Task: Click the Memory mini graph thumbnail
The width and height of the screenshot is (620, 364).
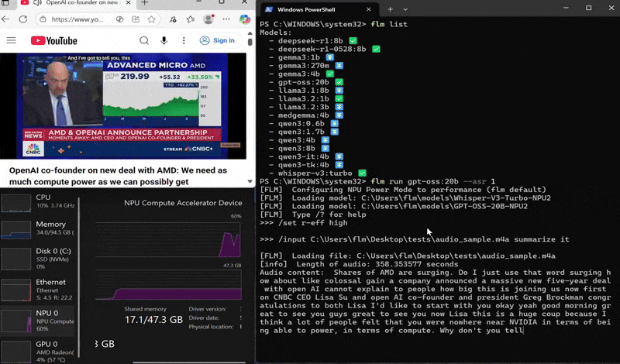Action: point(15,229)
